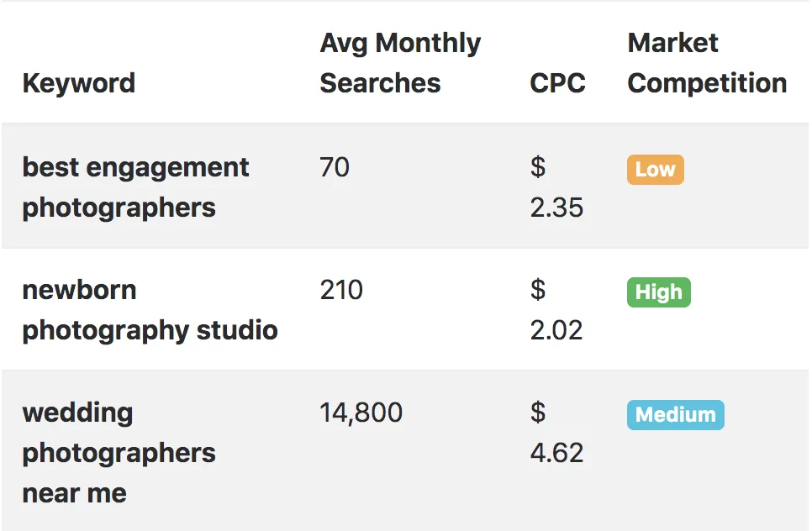Sort by Avg Monthly Searches header
The image size is (812, 531).
click(400, 63)
